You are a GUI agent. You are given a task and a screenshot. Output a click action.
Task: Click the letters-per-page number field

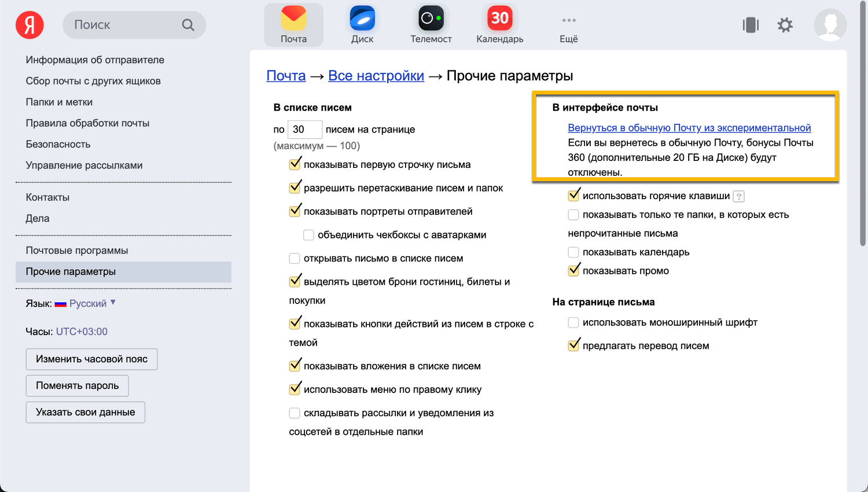tap(305, 130)
